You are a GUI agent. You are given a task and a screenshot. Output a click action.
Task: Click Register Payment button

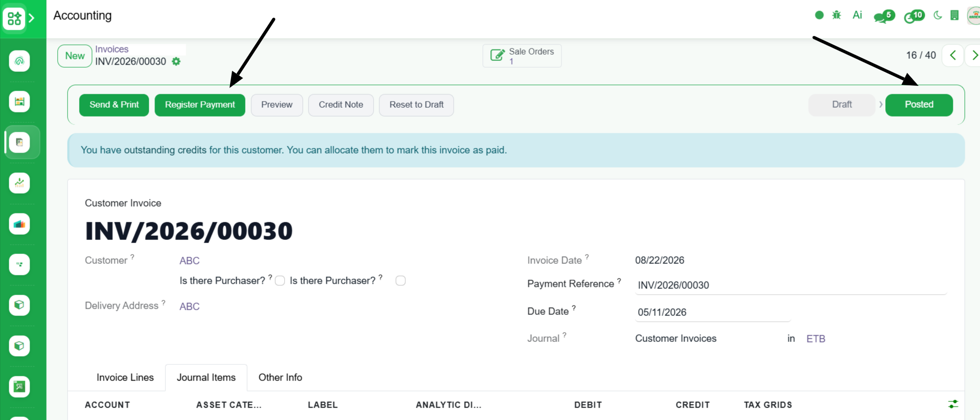click(200, 105)
